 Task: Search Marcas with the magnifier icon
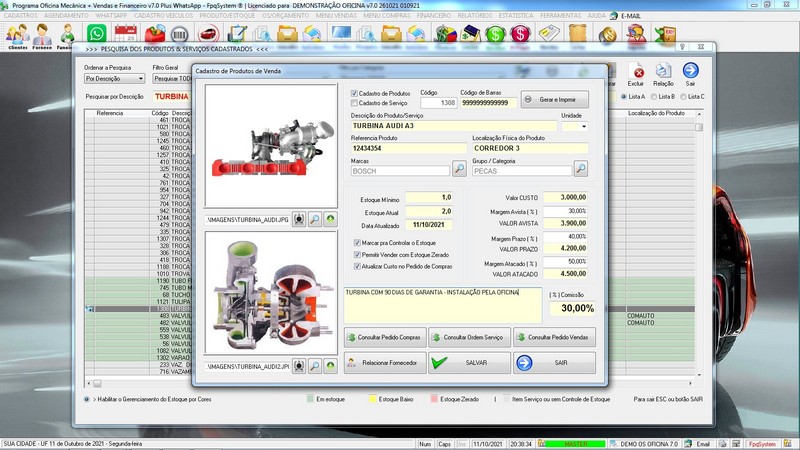(x=459, y=169)
